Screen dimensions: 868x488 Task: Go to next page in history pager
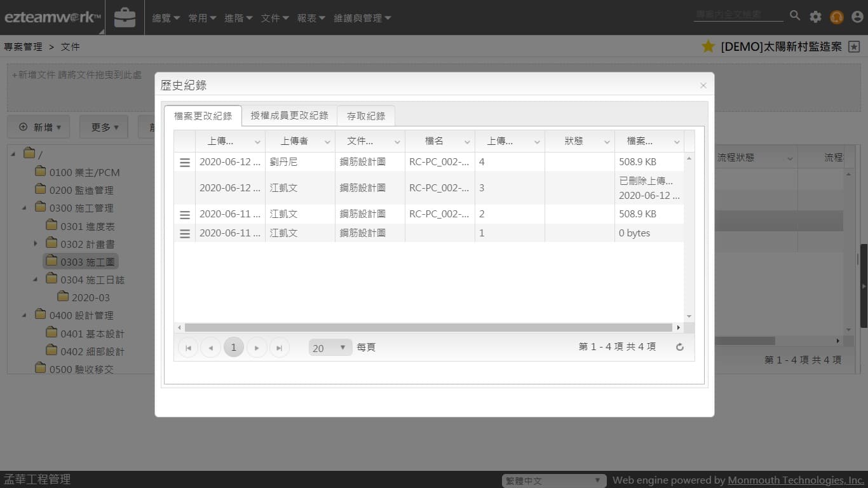[257, 348]
